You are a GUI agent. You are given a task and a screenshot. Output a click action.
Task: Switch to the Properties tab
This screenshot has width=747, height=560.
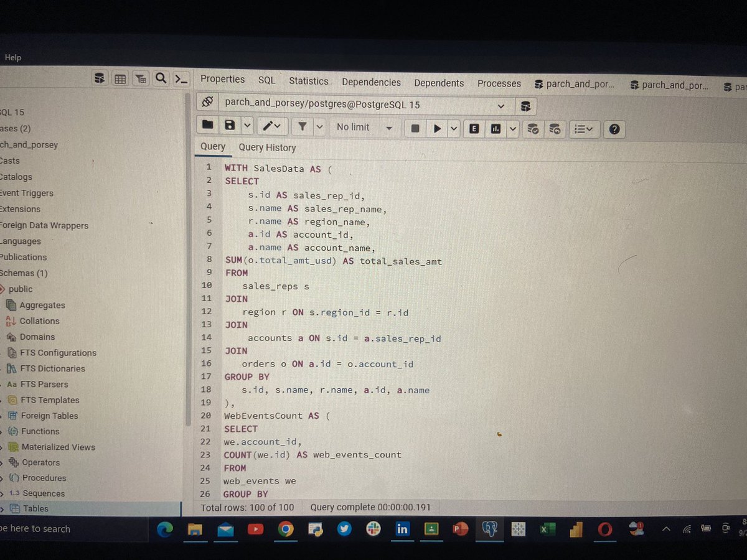point(222,79)
